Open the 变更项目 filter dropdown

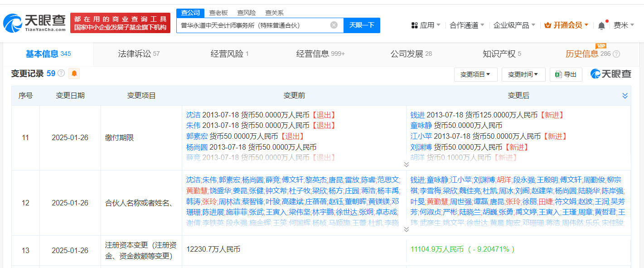[x=475, y=74]
